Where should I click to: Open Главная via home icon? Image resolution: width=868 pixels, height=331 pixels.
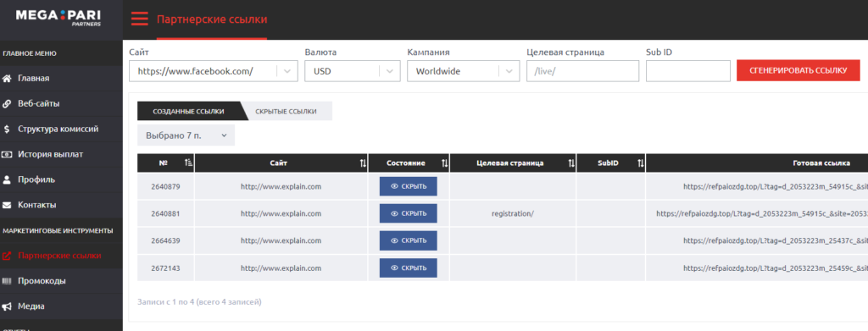(7, 79)
